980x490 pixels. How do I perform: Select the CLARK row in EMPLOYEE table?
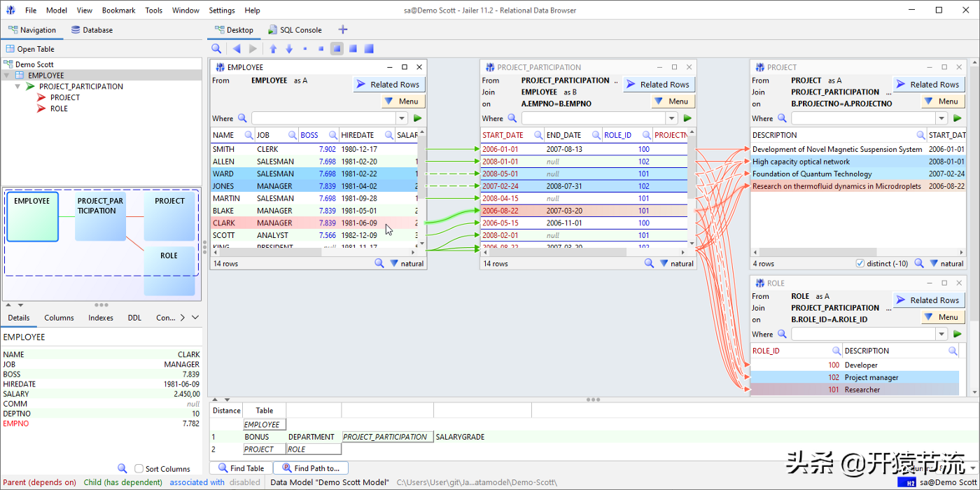coord(224,223)
